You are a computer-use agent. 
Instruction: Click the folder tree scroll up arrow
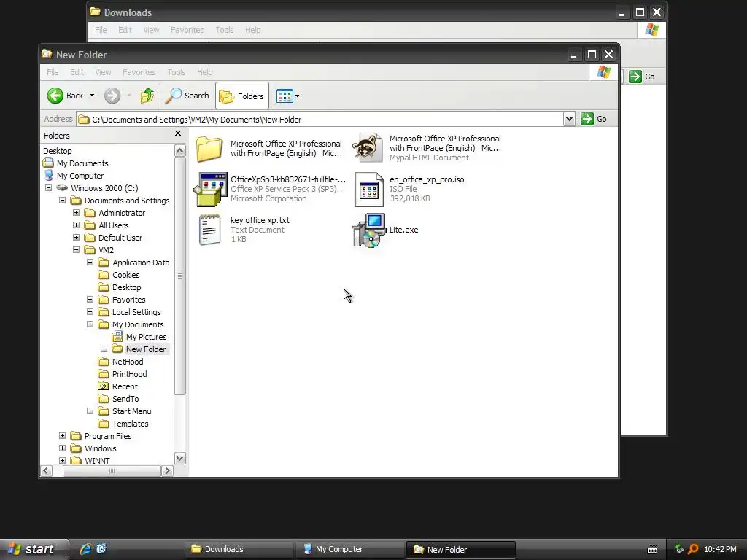(x=179, y=151)
